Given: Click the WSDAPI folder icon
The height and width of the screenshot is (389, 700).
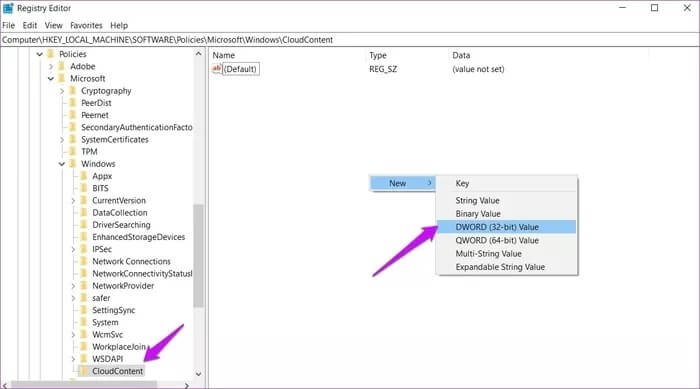Looking at the screenshot, I should 84,359.
